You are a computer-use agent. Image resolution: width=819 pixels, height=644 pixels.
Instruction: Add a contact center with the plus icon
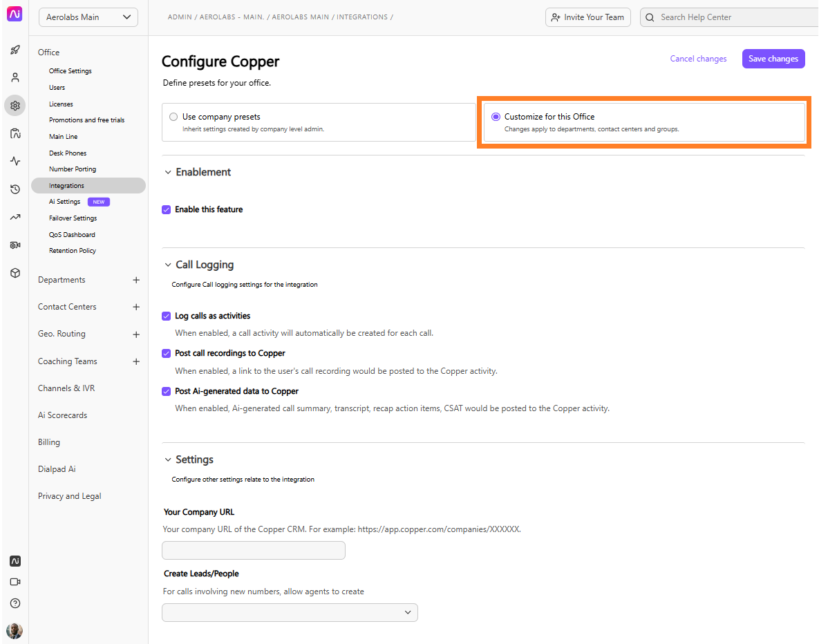point(136,307)
